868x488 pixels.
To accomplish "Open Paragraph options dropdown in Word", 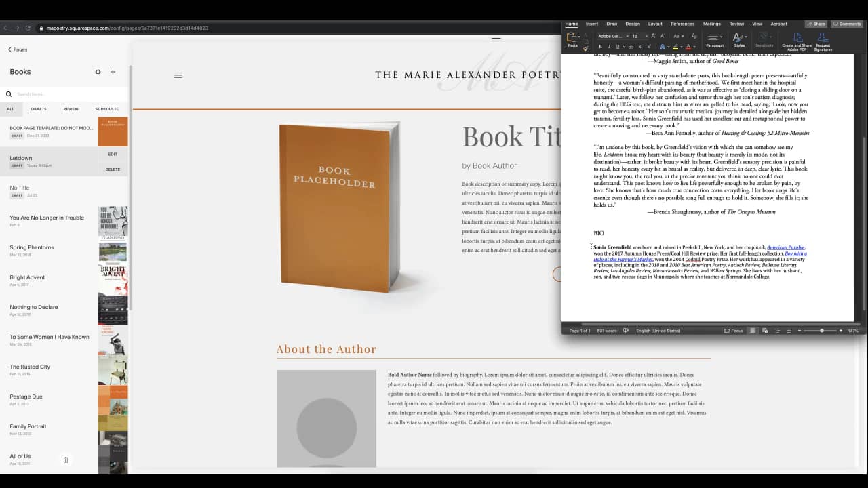I will click(715, 39).
